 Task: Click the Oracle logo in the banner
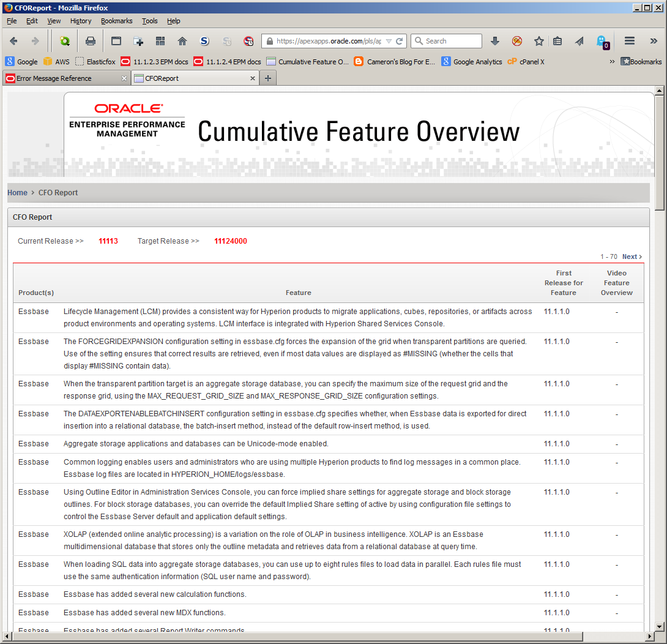[x=129, y=108]
